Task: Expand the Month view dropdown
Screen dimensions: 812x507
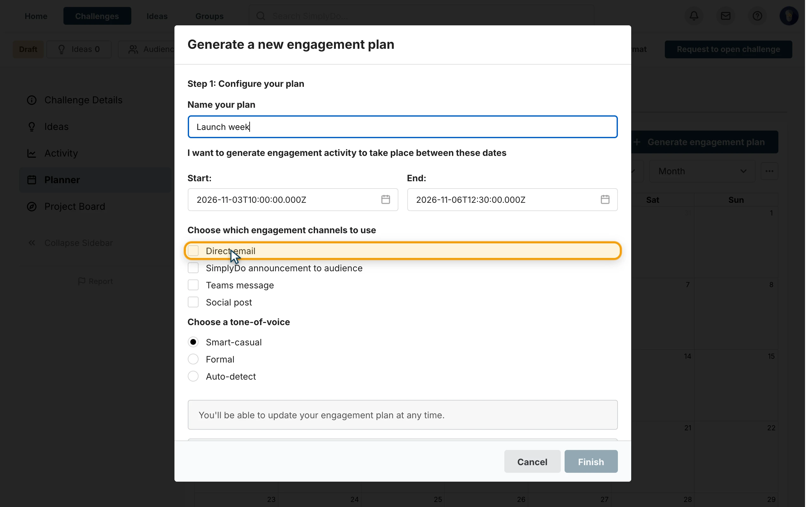Action: click(702, 171)
